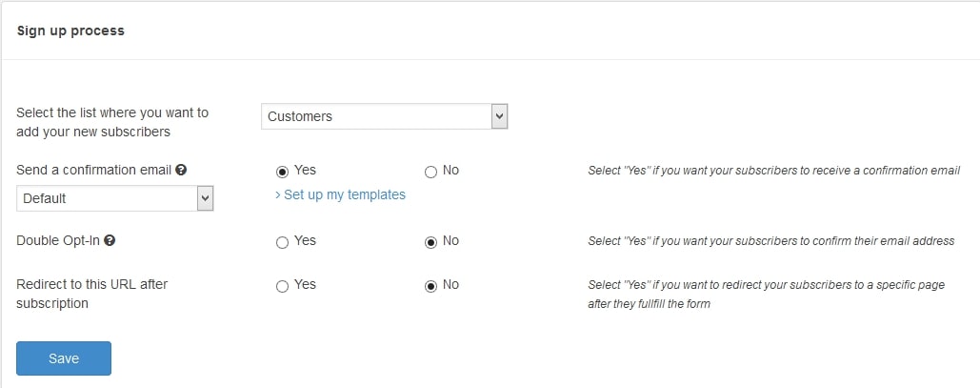Enable Double Opt-In by selecting Yes

(282, 242)
